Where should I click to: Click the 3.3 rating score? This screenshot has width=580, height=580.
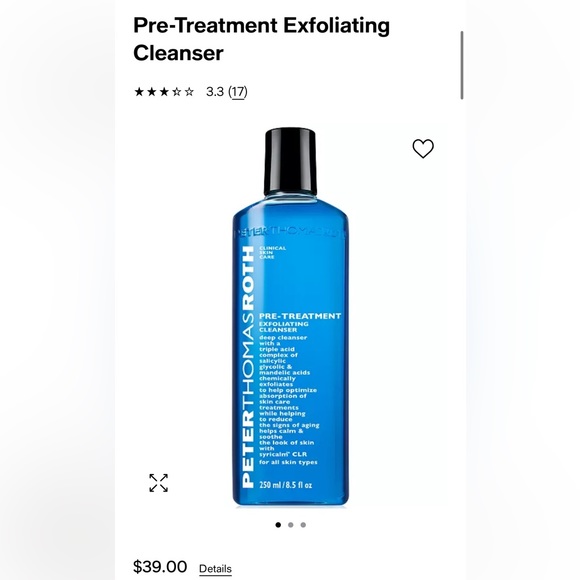[x=215, y=91]
